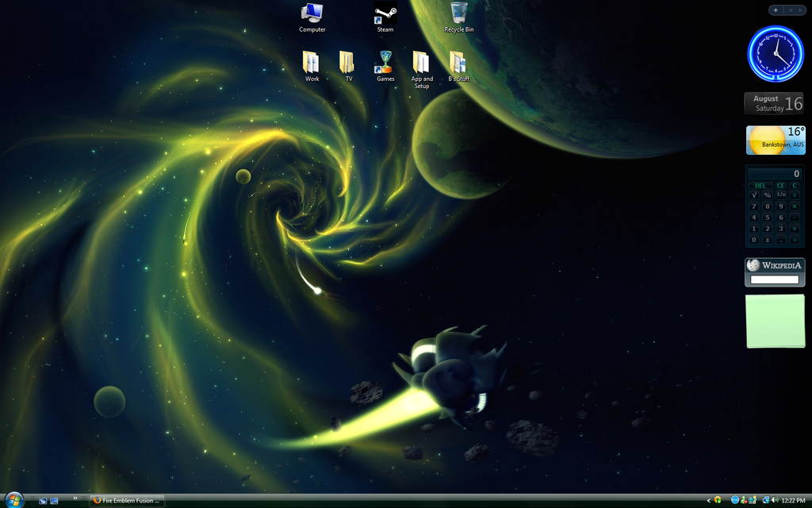The image size is (812, 508).
Task: Click the taskbar clock showing 12:22 PM
Action: coord(793,500)
